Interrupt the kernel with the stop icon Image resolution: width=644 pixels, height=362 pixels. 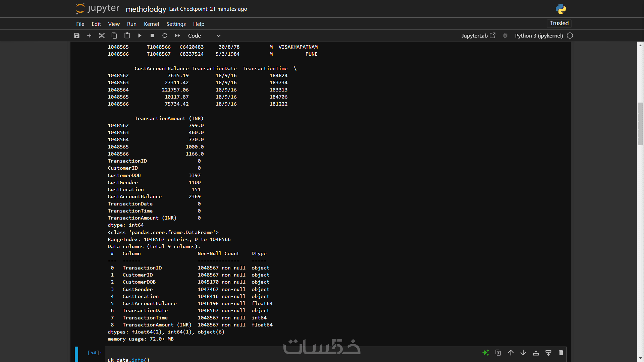[152, 36]
